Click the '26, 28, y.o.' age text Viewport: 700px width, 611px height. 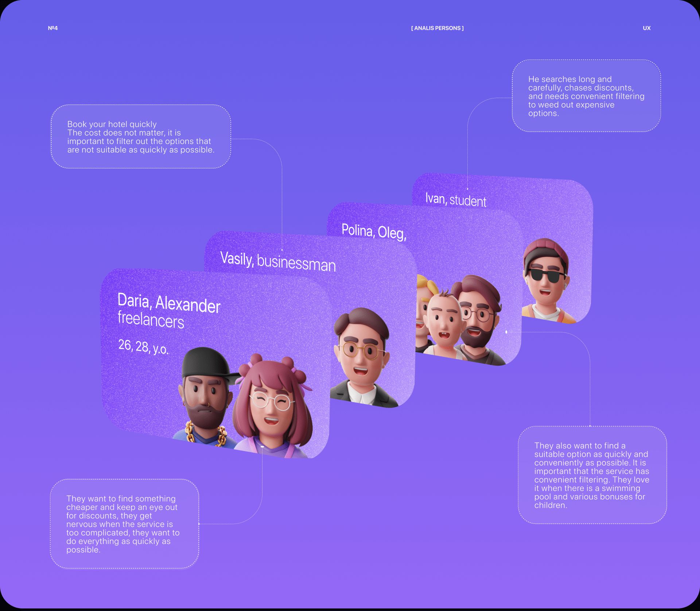click(x=143, y=347)
